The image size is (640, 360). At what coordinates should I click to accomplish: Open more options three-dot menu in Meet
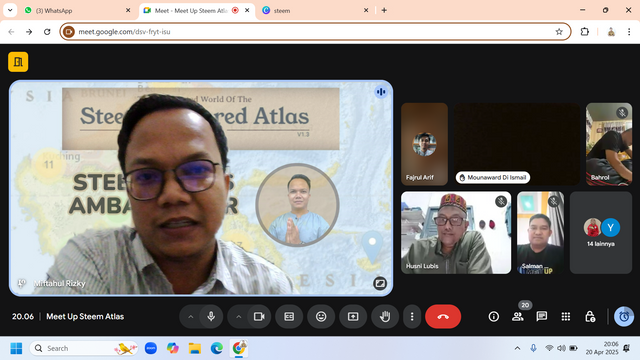point(412,316)
